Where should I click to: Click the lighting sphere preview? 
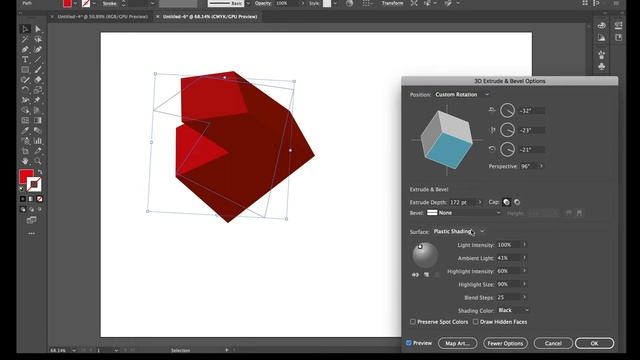coord(425,255)
